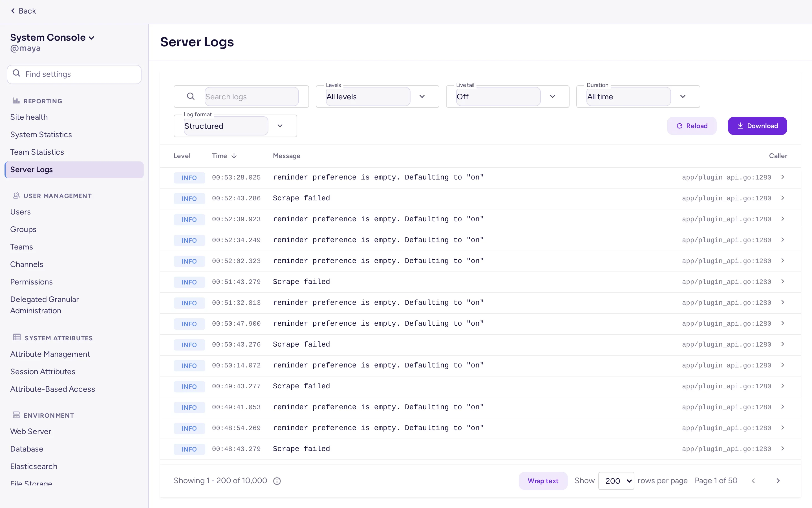
Task: Click the Reload button
Action: pyautogui.click(x=692, y=126)
